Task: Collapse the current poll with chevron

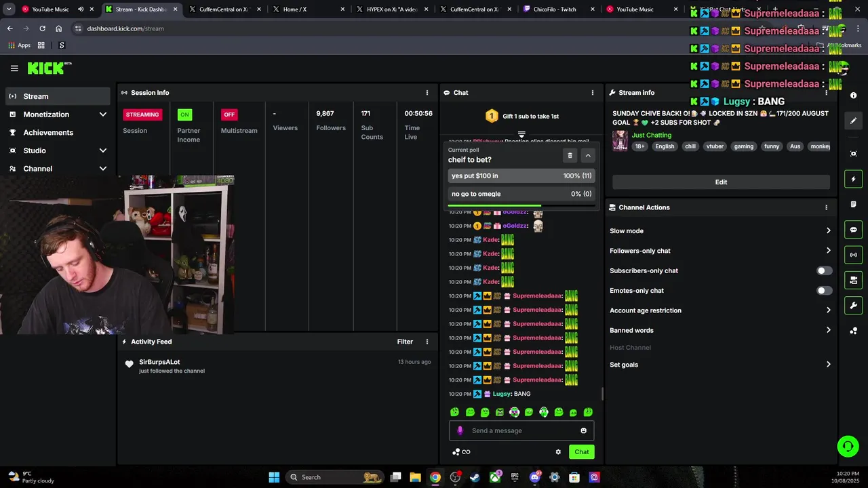Action: click(x=588, y=155)
